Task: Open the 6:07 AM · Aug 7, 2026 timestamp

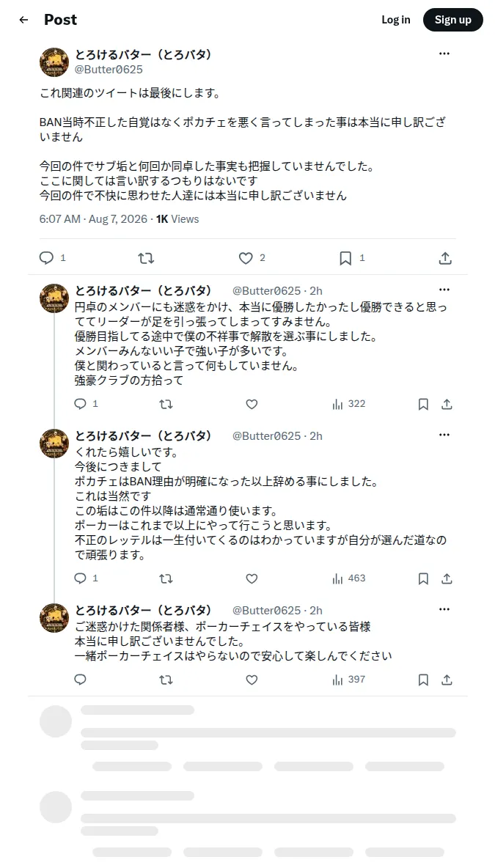Action: [x=93, y=219]
